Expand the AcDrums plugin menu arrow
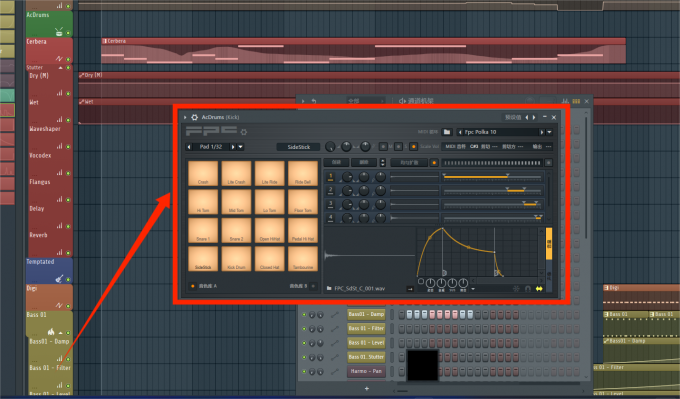Screen dimensions: 680x399 point(185,117)
